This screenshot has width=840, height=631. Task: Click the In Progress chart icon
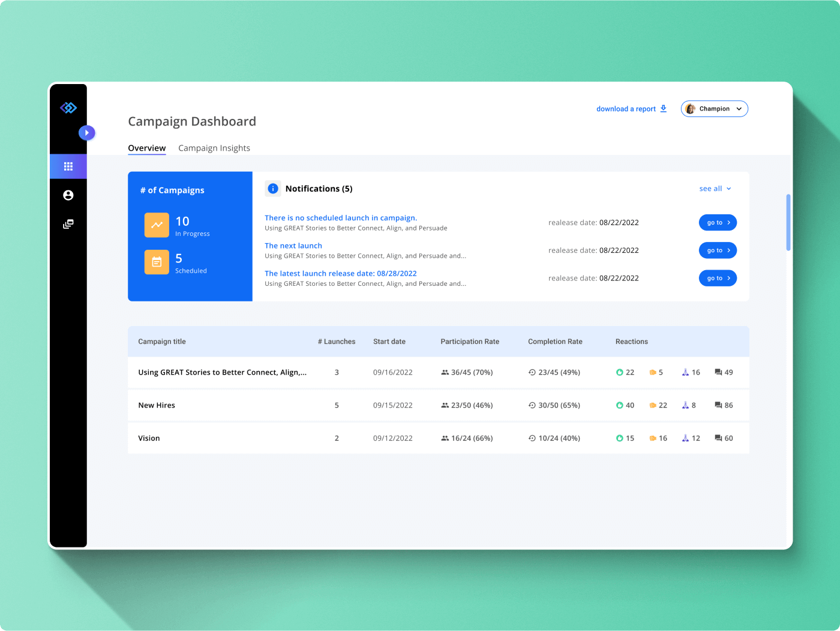click(157, 225)
